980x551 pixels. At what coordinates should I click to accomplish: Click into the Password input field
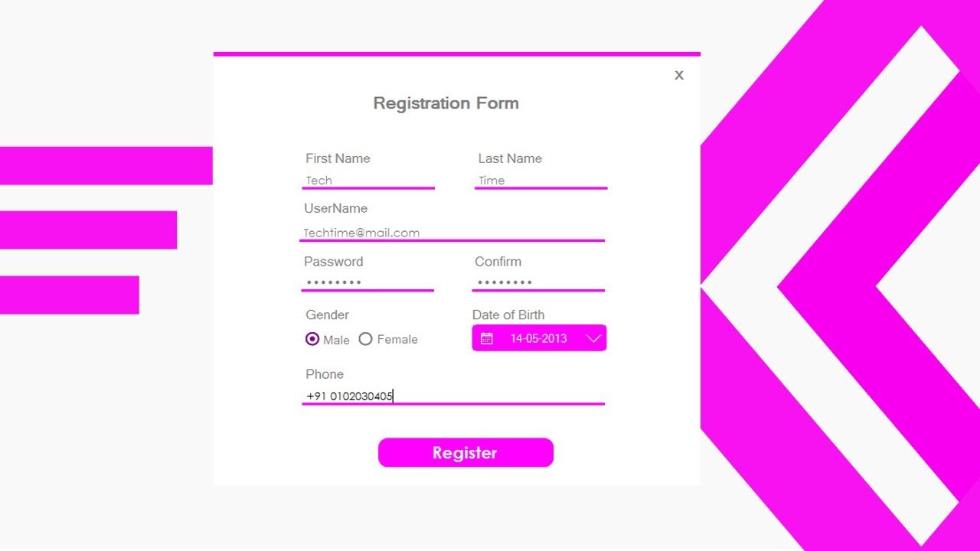[x=368, y=282]
